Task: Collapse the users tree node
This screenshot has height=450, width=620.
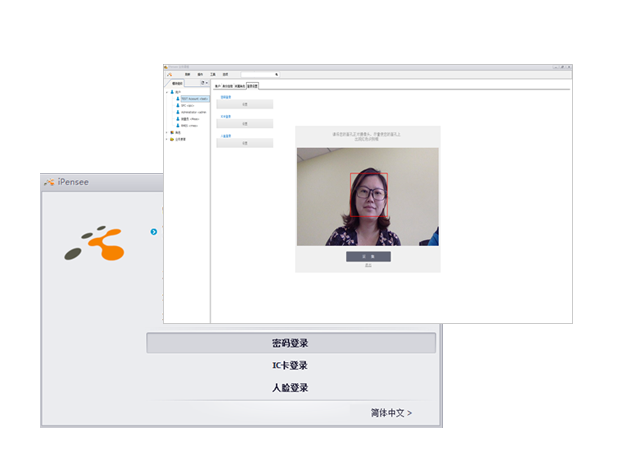Action: pyautogui.click(x=166, y=92)
